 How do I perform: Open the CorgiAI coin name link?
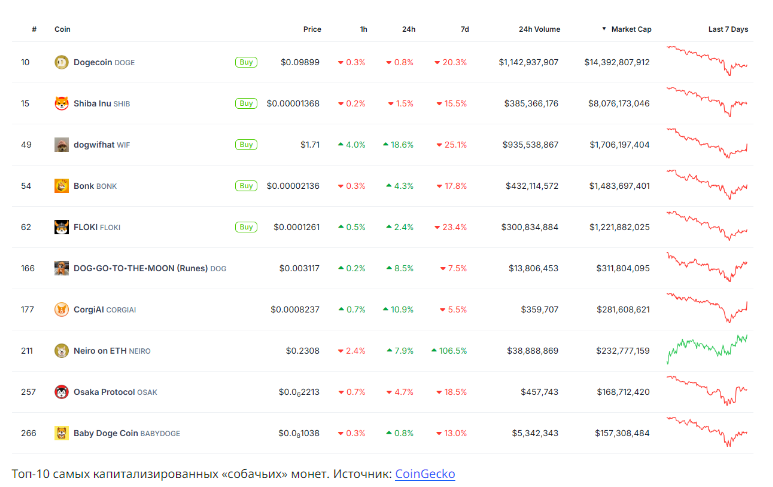pyautogui.click(x=105, y=310)
